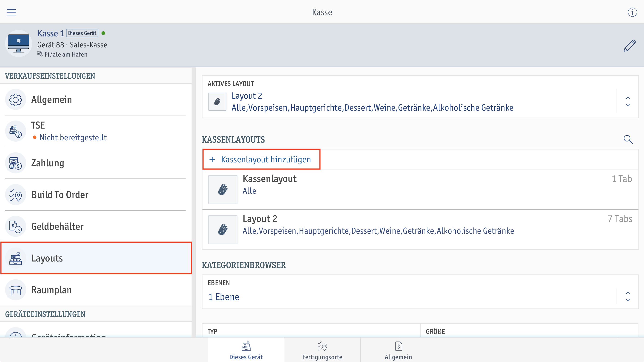
Task: Click the green online status dot
Action: pyautogui.click(x=104, y=33)
